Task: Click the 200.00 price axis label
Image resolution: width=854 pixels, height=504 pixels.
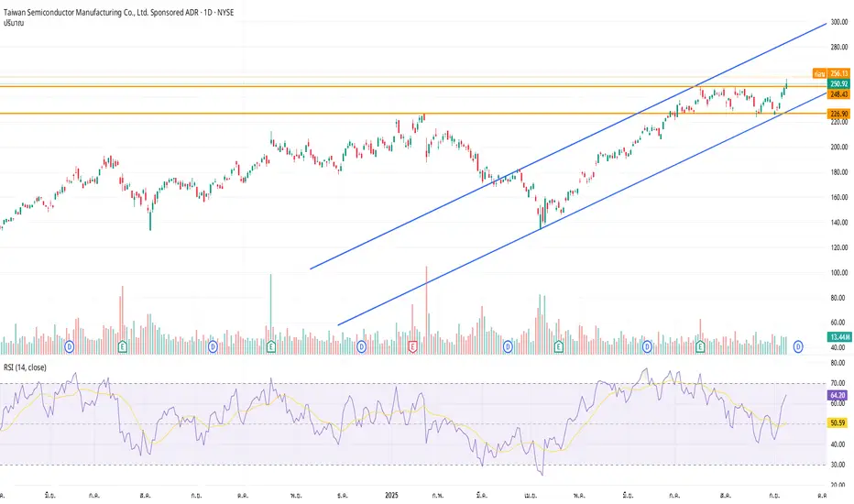Action: (x=838, y=148)
